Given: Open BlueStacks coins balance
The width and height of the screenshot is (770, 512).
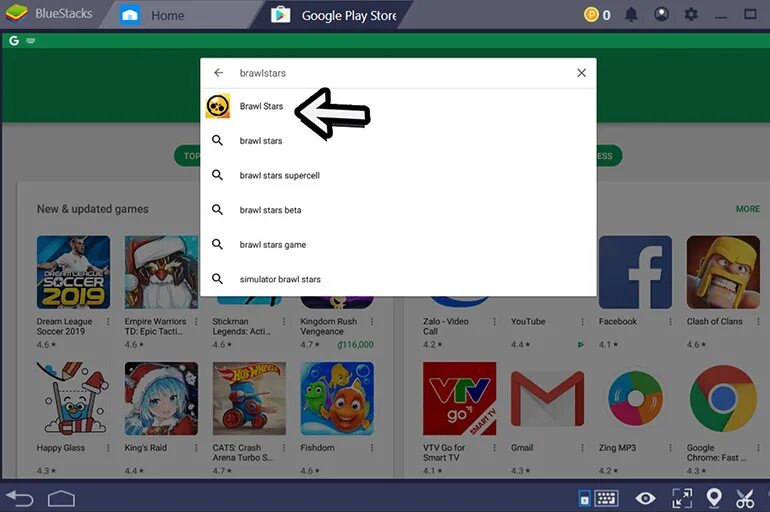Looking at the screenshot, I should click(x=597, y=15).
